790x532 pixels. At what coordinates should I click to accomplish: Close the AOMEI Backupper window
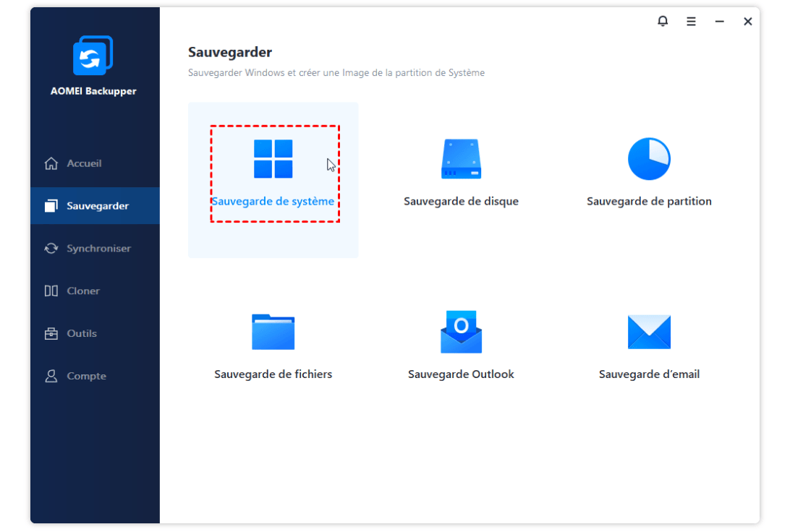[748, 21]
